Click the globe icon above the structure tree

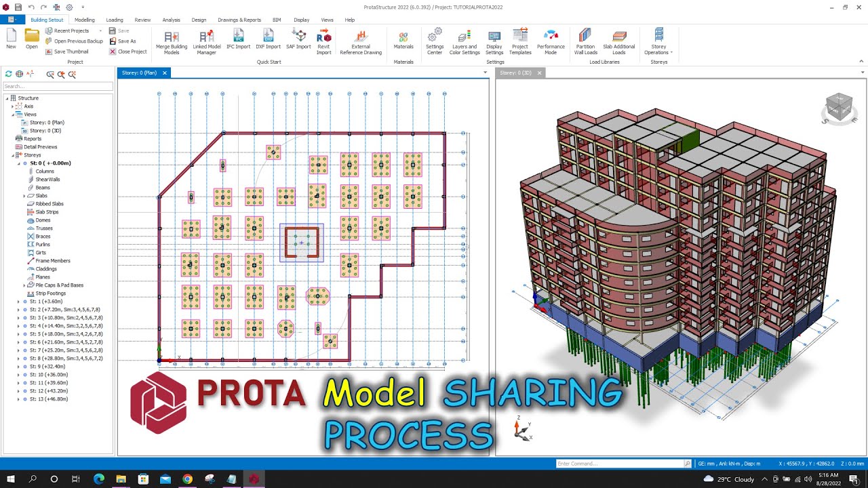tap(19, 74)
